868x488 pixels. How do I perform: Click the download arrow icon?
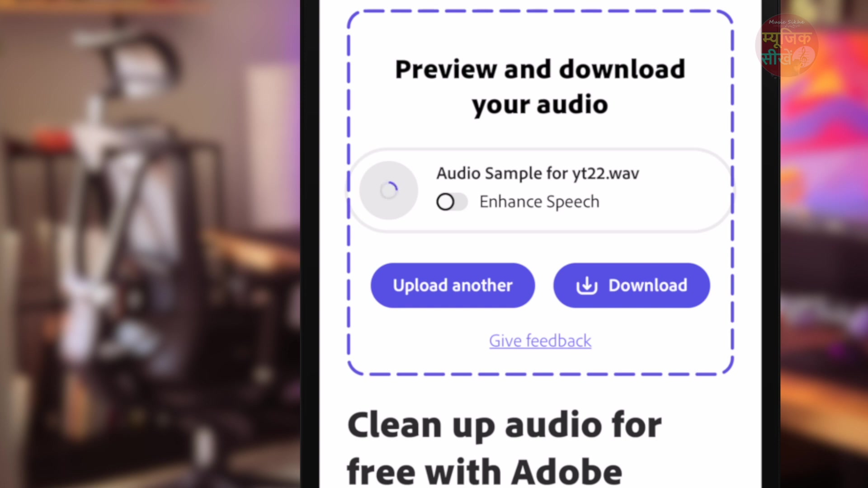coord(587,286)
